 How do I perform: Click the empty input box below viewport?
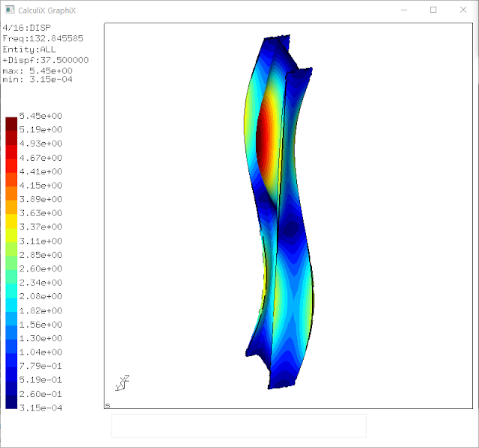(239, 426)
